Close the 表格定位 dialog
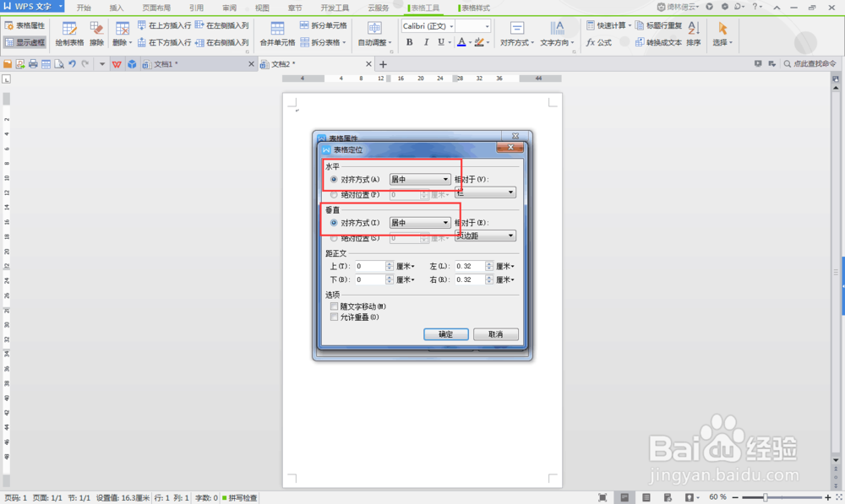This screenshot has height=504, width=845. 510,148
